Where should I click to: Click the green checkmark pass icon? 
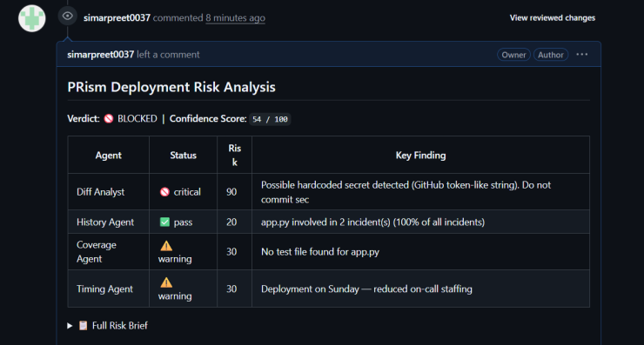coord(164,222)
